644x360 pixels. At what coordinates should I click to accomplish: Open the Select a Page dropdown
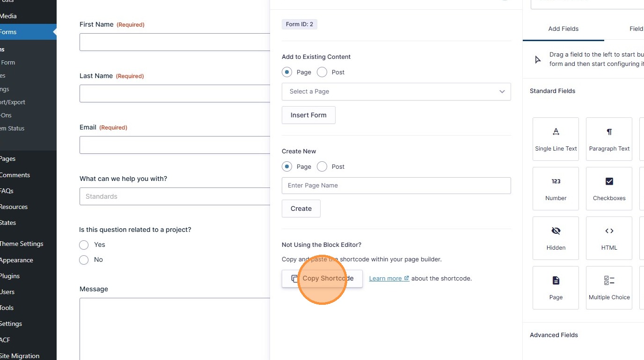(396, 92)
